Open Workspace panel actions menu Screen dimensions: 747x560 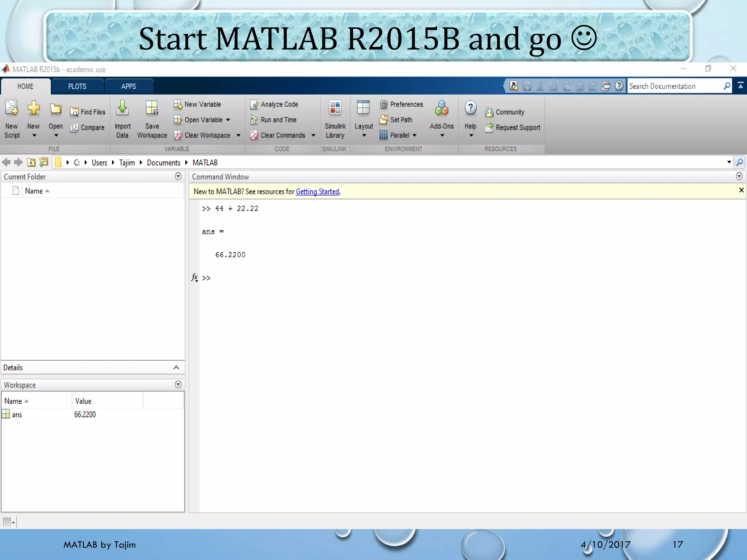point(178,385)
